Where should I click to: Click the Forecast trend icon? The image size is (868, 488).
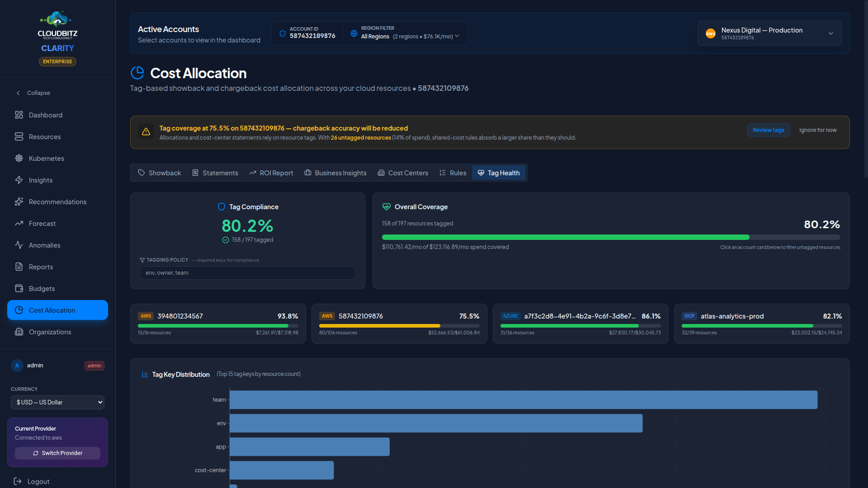click(x=19, y=223)
